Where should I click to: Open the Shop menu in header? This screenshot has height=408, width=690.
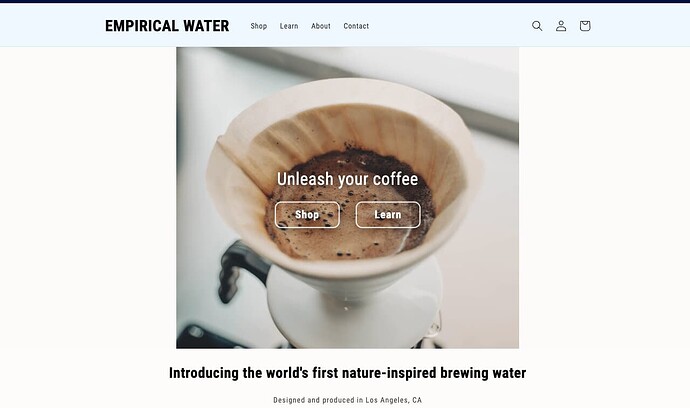(259, 26)
